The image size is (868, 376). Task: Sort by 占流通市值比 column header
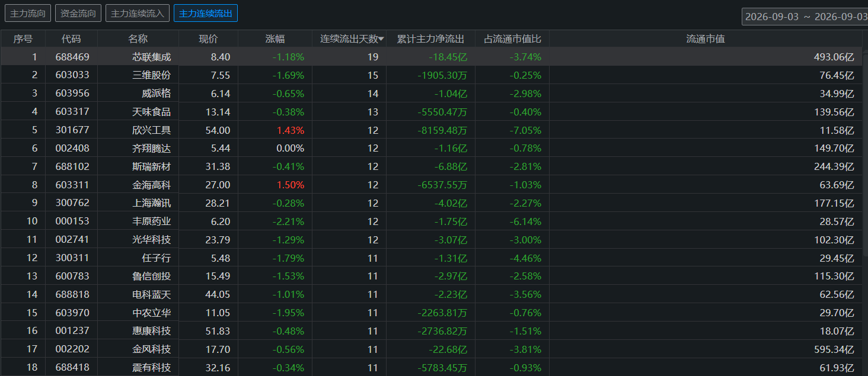coord(512,39)
